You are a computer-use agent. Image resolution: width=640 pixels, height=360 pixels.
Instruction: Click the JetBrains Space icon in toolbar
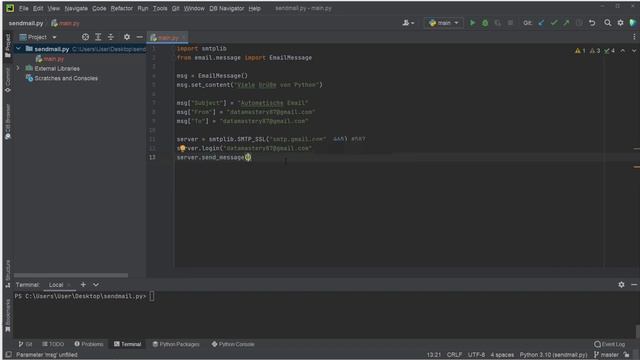(x=633, y=23)
